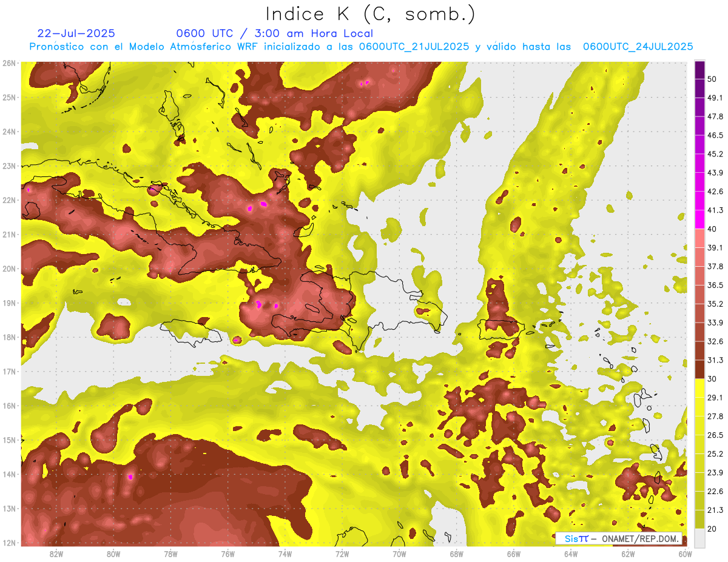Click the "46.5" colorbar value
The height and width of the screenshot is (562, 728).
(715, 135)
